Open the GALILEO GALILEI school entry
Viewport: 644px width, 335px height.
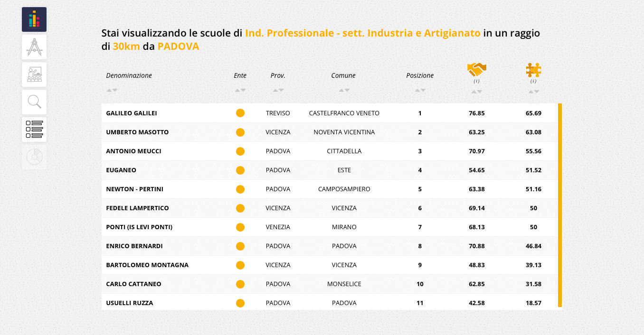[132, 113]
